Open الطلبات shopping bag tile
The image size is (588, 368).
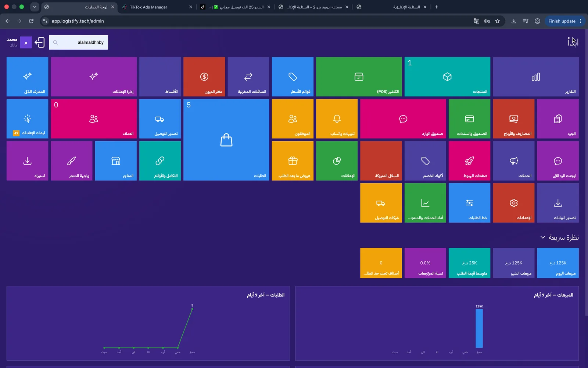[x=226, y=140]
